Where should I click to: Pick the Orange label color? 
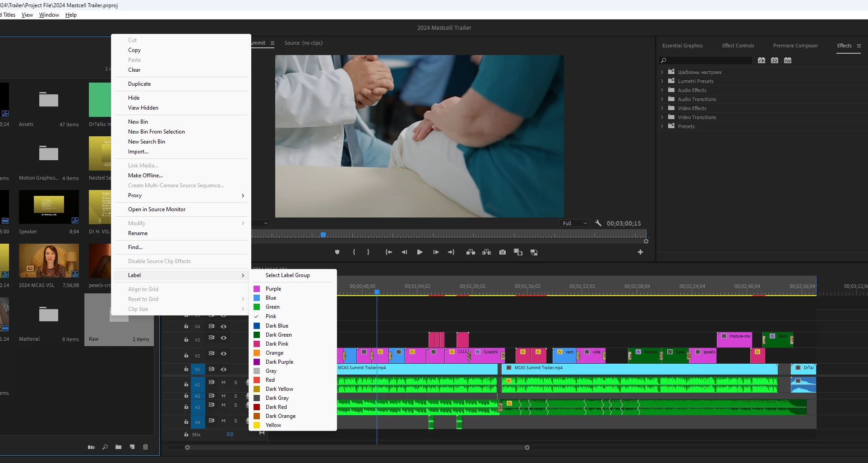tap(293, 353)
